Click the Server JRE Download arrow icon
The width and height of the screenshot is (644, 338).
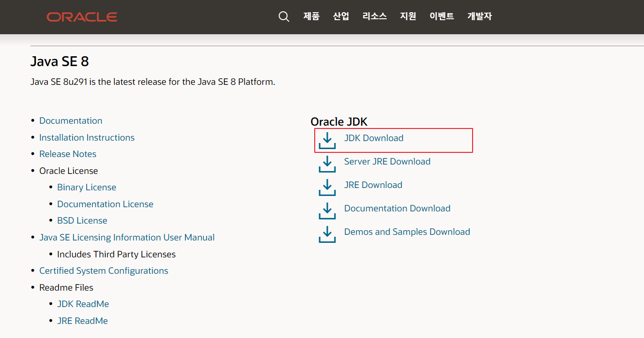(327, 164)
